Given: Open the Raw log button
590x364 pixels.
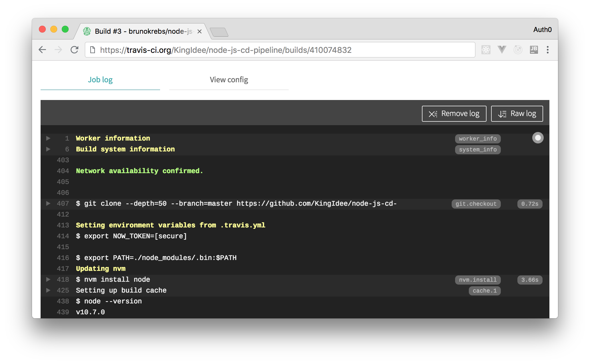Looking at the screenshot, I should pyautogui.click(x=517, y=114).
